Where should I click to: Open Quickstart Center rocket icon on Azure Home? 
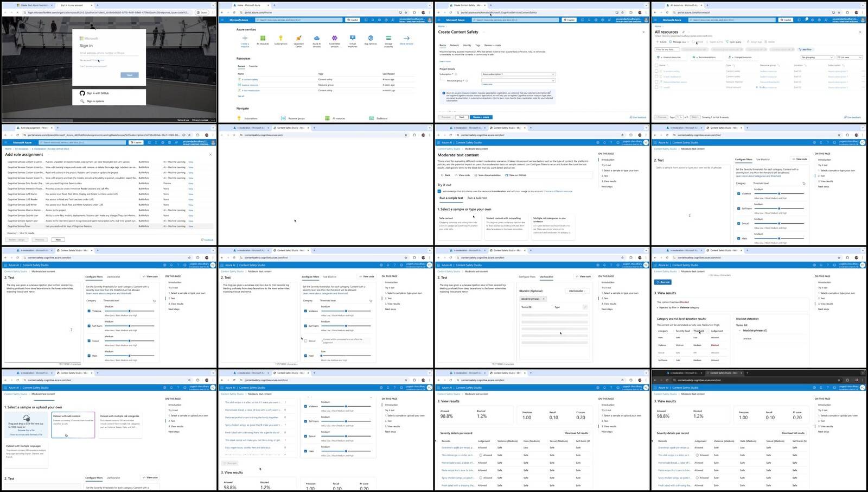coord(298,38)
